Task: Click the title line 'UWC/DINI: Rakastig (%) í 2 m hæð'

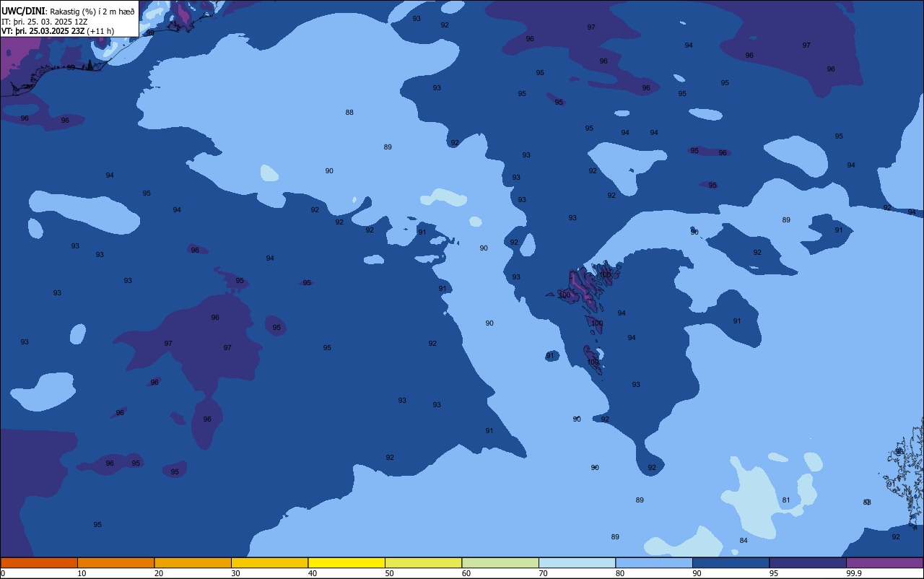Action: click(x=68, y=11)
